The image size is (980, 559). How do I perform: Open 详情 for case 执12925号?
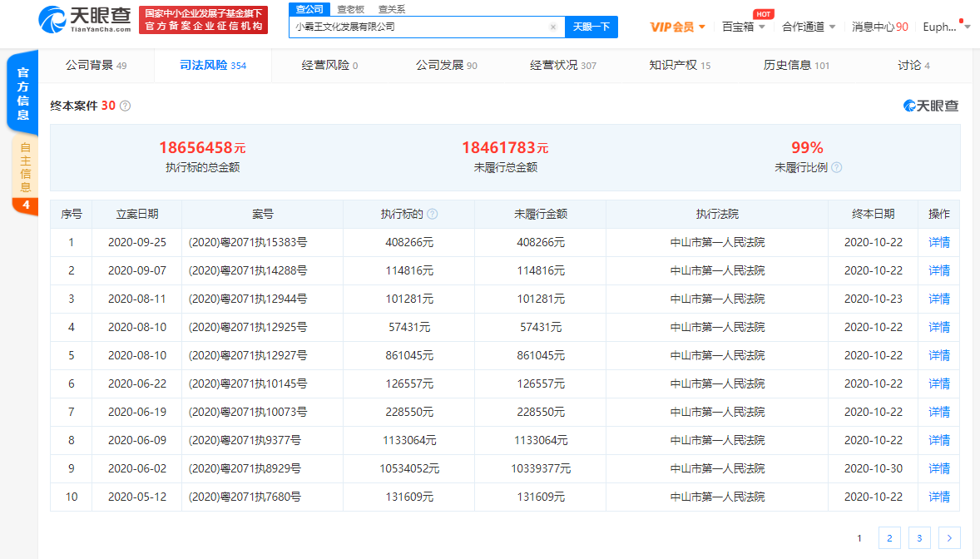point(938,327)
